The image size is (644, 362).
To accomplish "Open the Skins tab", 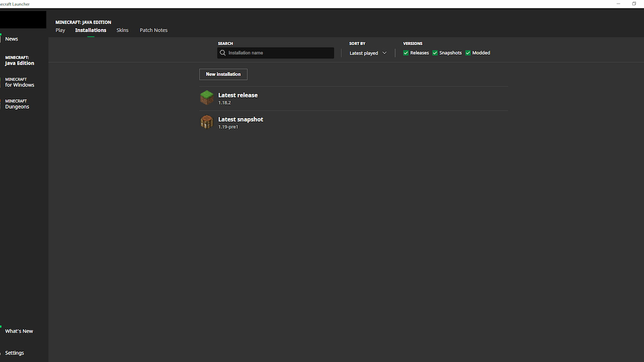I will coord(122,30).
